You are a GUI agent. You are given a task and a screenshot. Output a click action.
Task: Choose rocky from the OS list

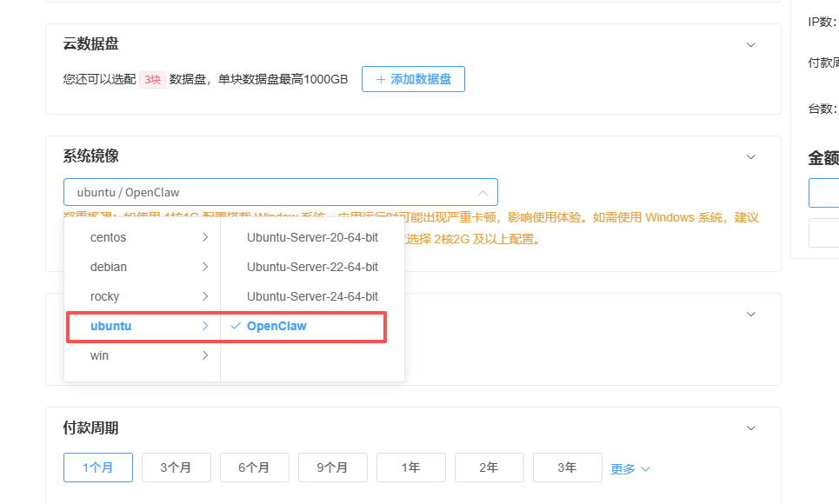coord(105,296)
